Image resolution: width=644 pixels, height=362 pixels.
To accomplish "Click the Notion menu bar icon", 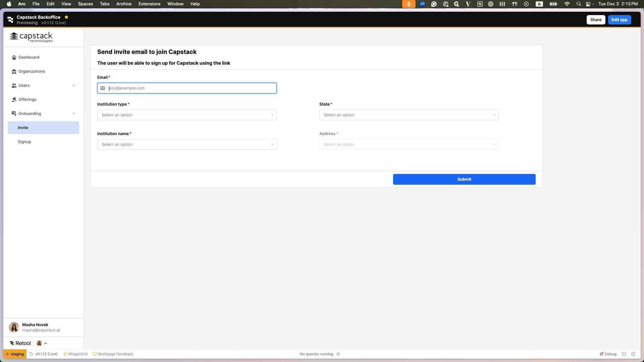I will pyautogui.click(x=480, y=4).
